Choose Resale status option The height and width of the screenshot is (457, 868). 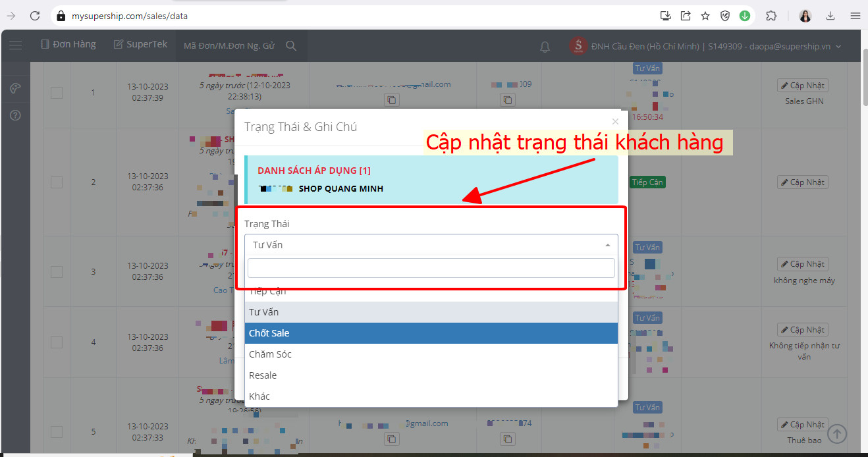click(431, 375)
